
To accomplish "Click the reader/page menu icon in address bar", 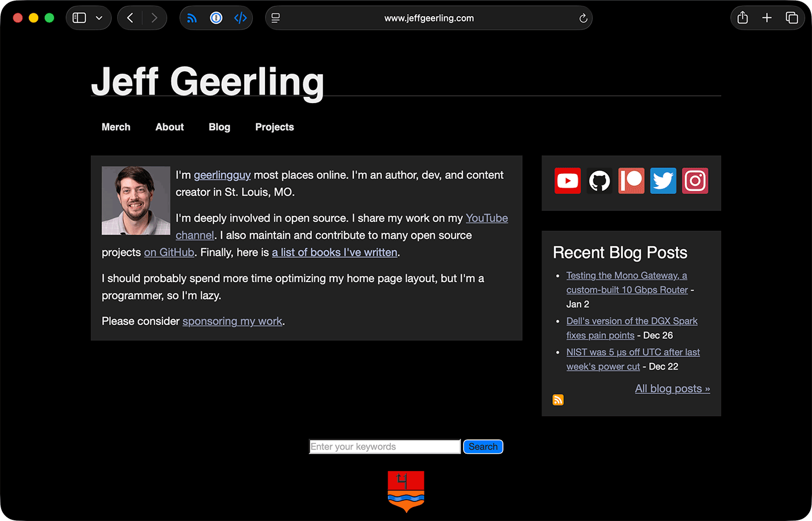I will [275, 18].
